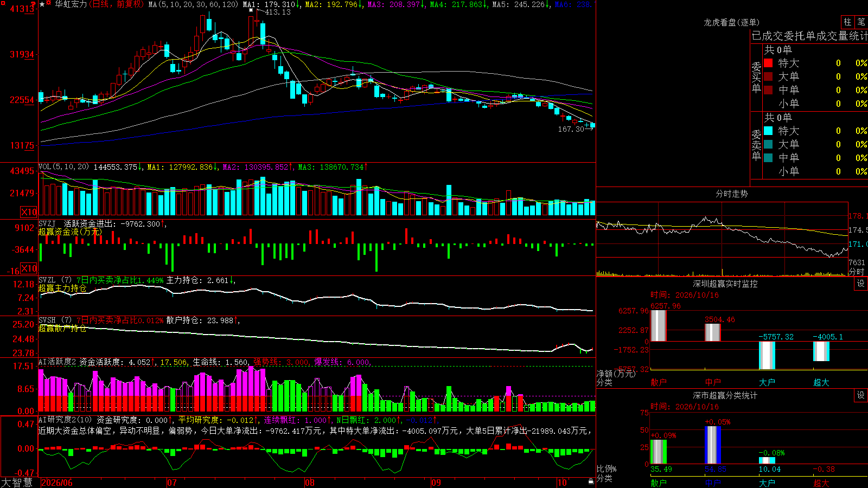Click the red 特大 buy-order color swatch
This screenshot has height=488, width=868.
click(x=768, y=63)
